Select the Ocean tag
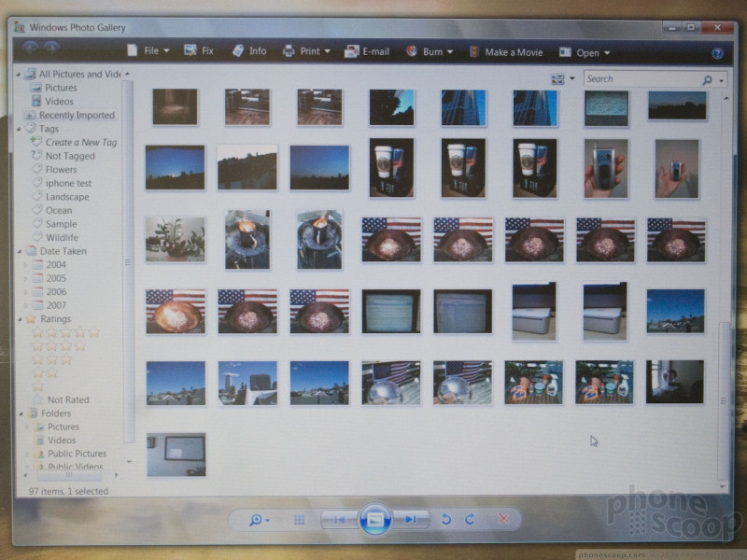Image resolution: width=747 pixels, height=560 pixels. [59, 211]
